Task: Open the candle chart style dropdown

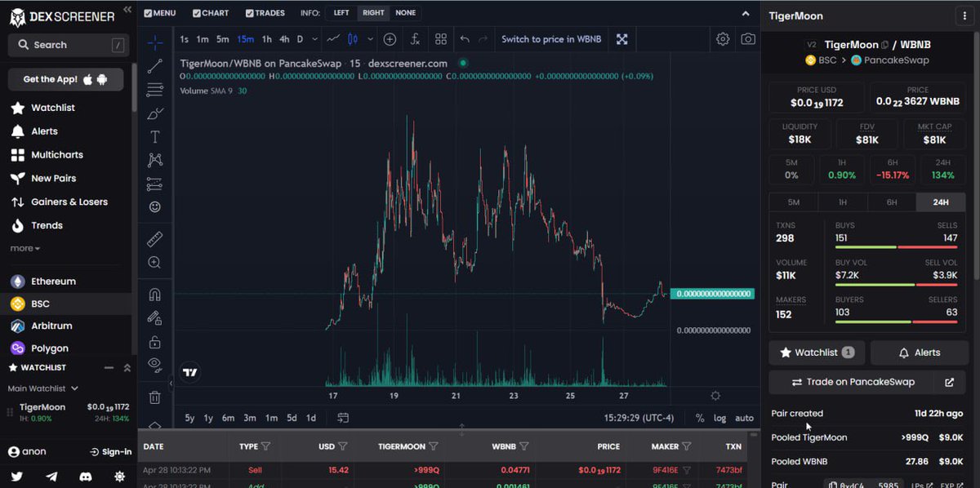Action: (370, 39)
